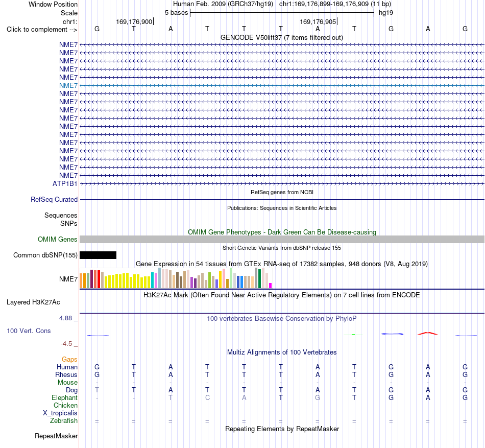Click the ATP1B1 right-pointing transcript line
Screen dimensions: 485x448
click(282, 183)
